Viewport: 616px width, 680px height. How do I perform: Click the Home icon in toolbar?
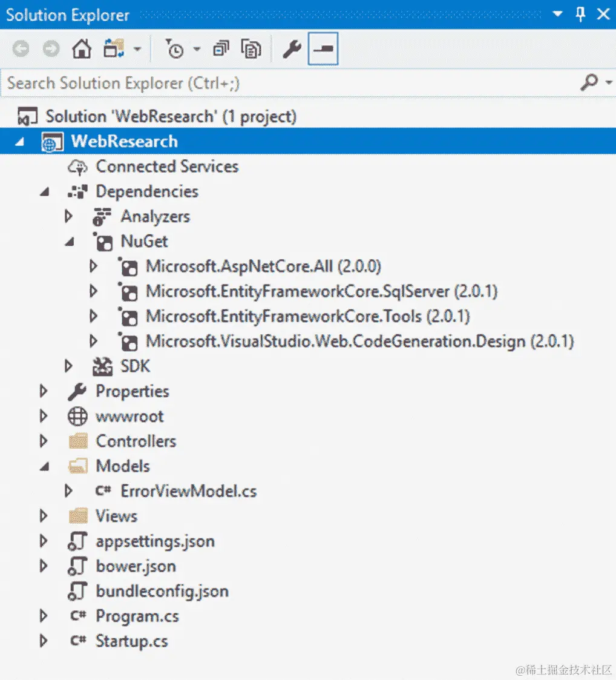point(82,48)
